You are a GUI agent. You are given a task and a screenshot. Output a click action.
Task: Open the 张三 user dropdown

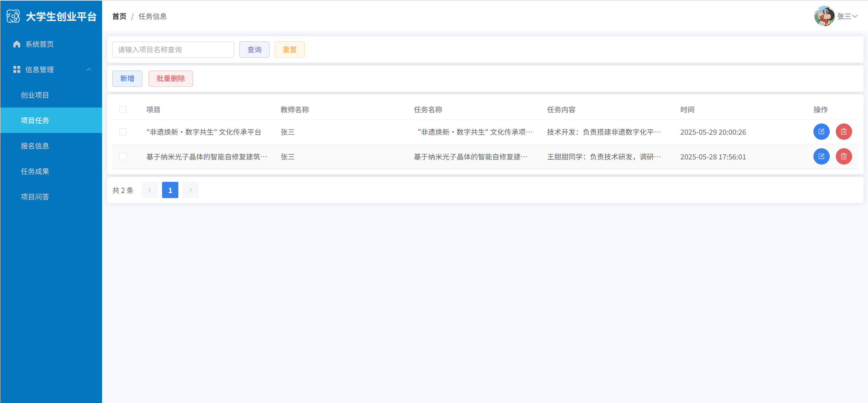(848, 16)
